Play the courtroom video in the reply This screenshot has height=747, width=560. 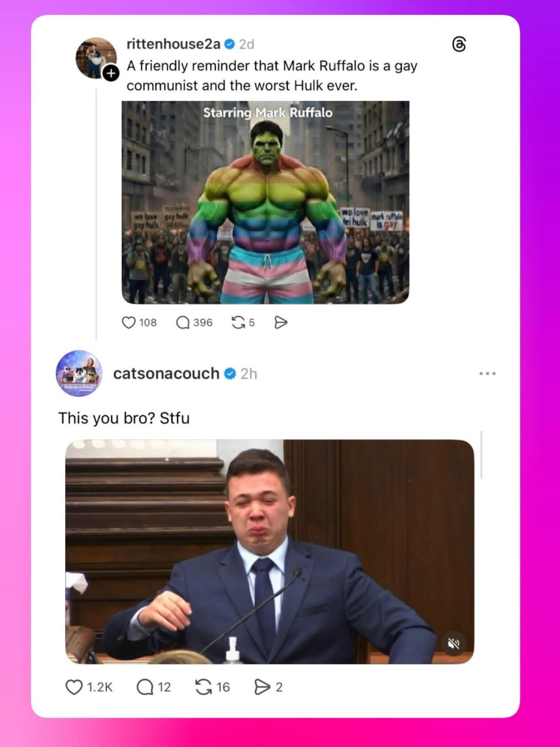tap(270, 552)
